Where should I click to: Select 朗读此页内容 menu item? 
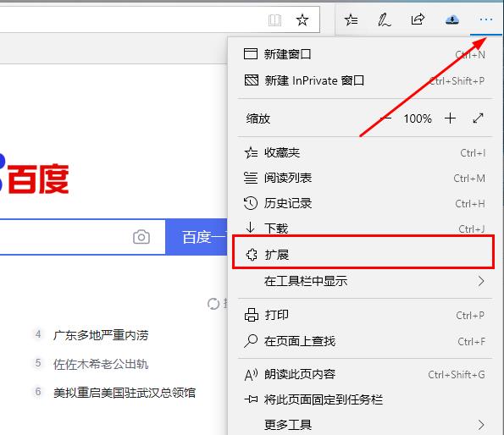coord(365,374)
